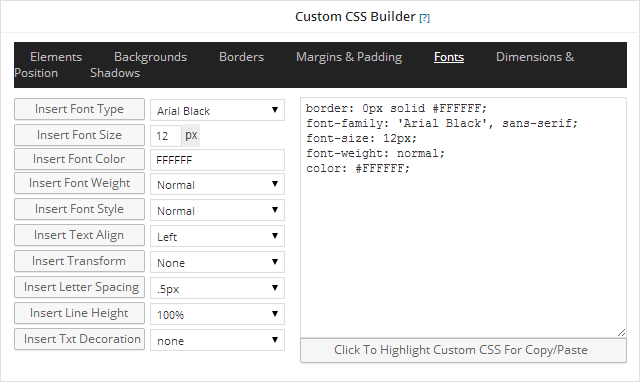Open the Borders tab
The width and height of the screenshot is (640, 382).
(241, 57)
